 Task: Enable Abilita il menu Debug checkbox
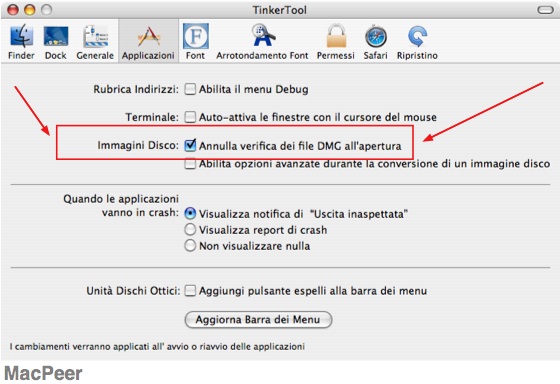tap(190, 89)
